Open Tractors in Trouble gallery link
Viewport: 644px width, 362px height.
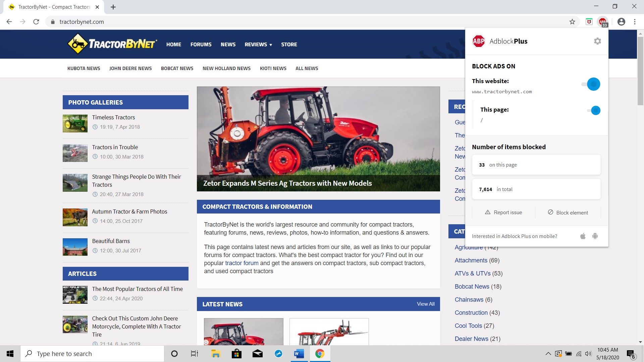coord(115,147)
